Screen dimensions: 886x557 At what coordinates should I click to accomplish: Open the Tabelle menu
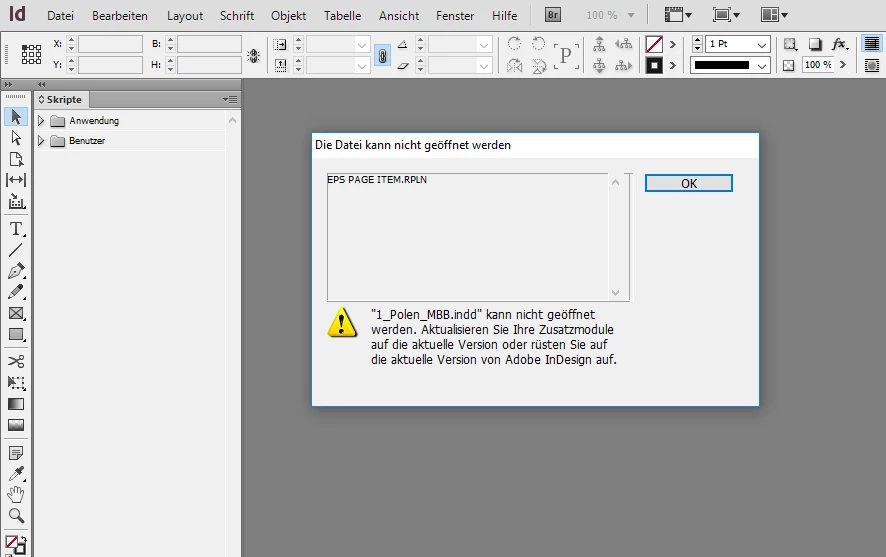[x=342, y=16]
